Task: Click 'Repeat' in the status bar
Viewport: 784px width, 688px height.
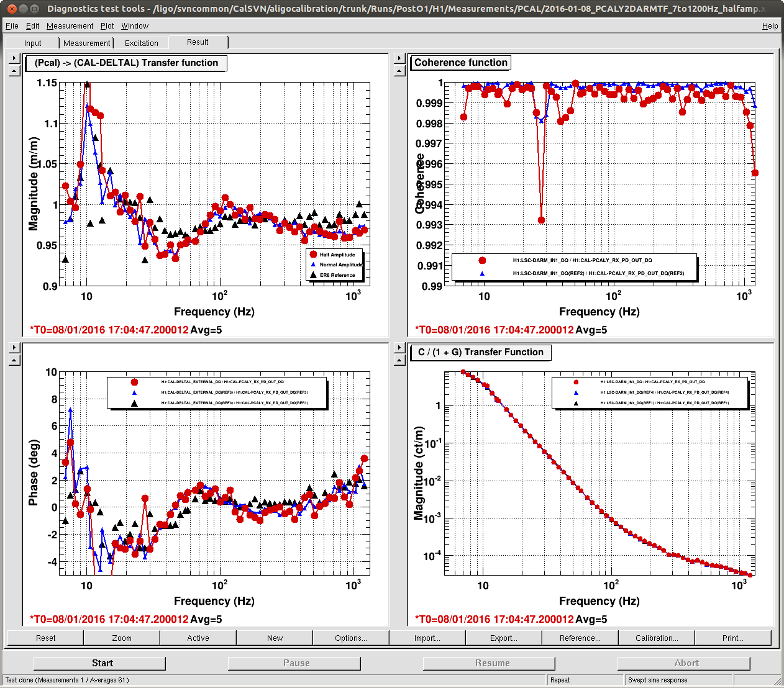Action: click(x=560, y=680)
